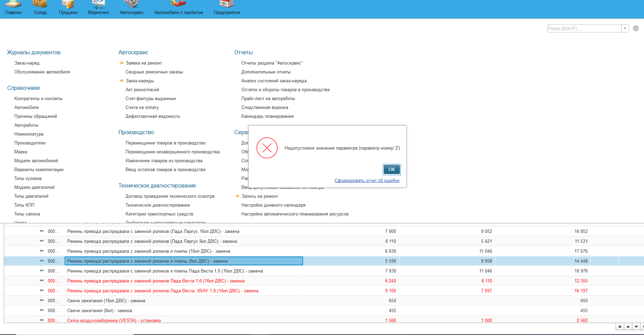This screenshot has height=335, width=644.
Task: Click into the Поиск search field
Action: coord(584,28)
